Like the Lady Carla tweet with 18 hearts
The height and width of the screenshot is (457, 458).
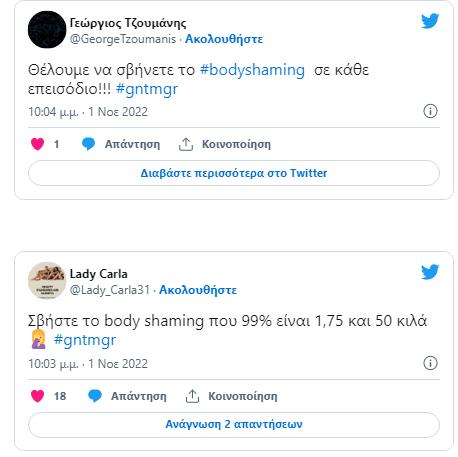tap(37, 396)
